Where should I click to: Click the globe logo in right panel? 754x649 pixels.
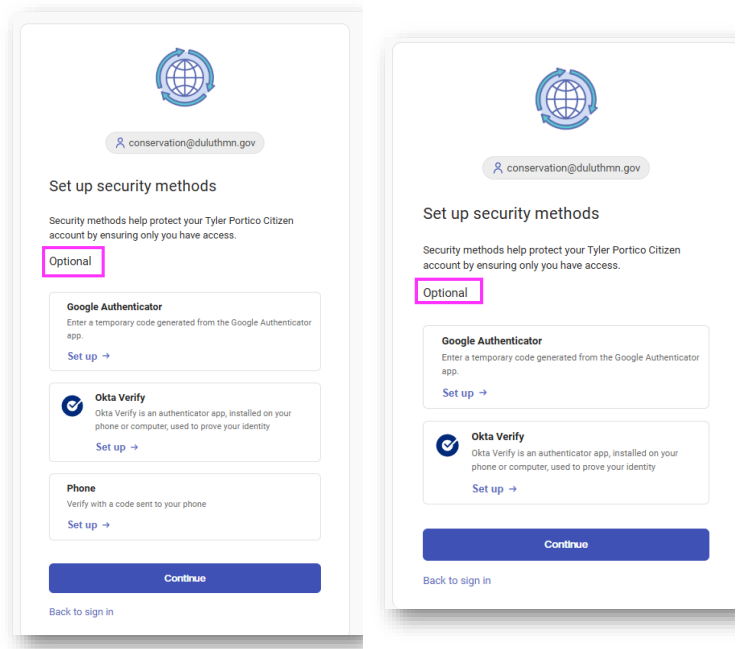pyautogui.click(x=565, y=98)
